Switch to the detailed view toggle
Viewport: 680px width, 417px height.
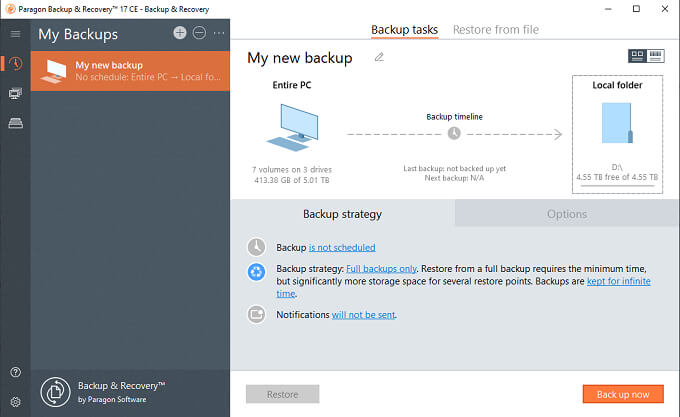point(657,56)
